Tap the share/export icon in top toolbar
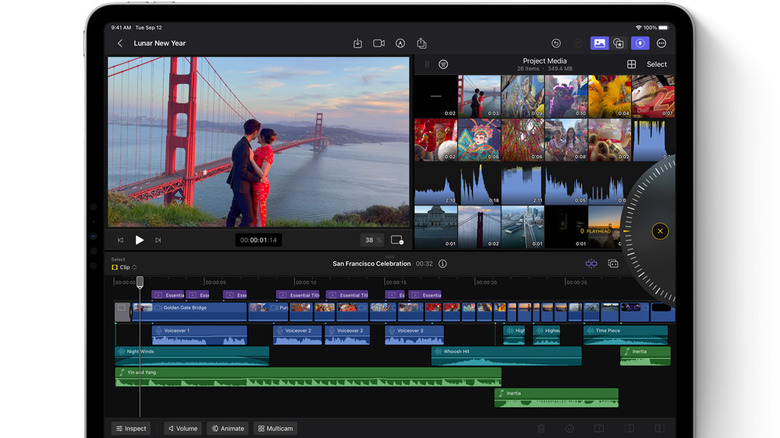 coord(421,43)
